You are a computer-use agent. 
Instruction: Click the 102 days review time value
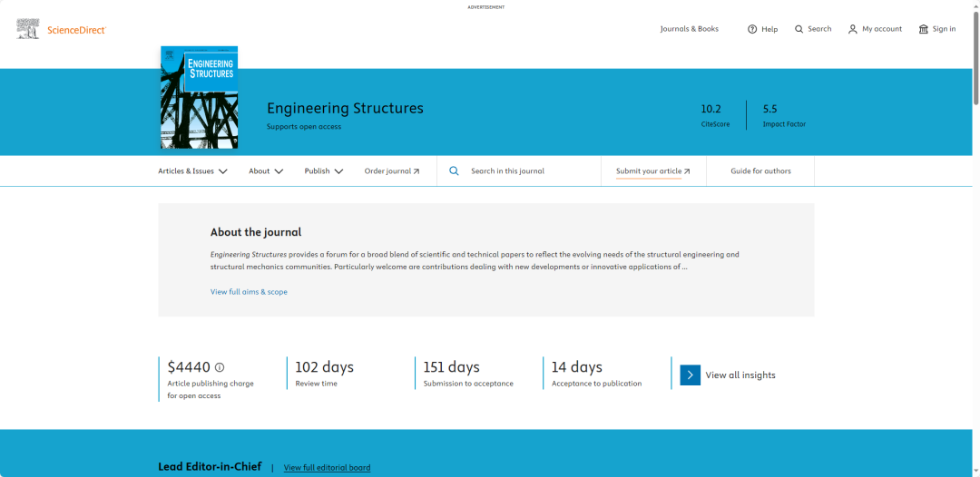pos(324,366)
